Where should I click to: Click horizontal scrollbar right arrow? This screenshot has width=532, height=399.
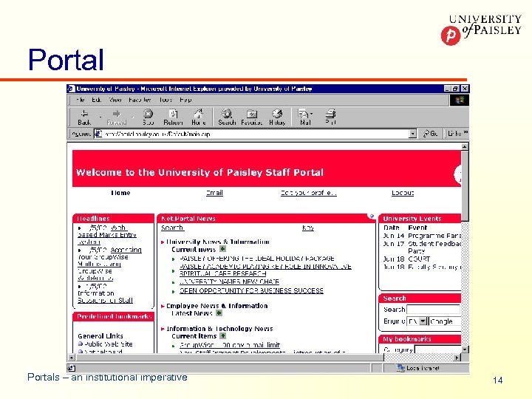pyautogui.click(x=457, y=358)
